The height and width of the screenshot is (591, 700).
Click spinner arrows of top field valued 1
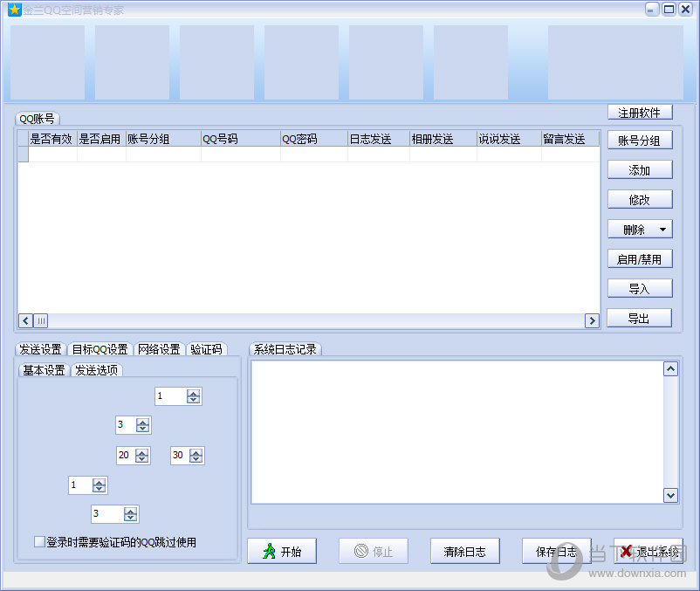click(x=193, y=396)
